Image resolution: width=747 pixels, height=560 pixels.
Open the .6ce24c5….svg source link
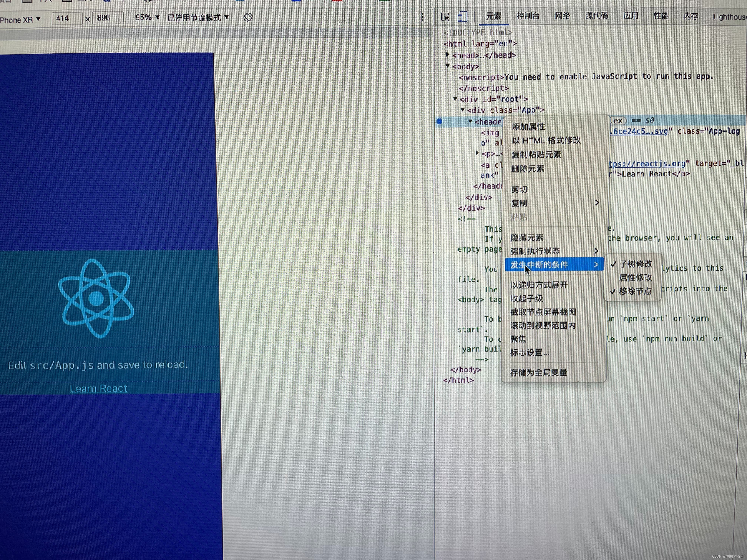639,131
